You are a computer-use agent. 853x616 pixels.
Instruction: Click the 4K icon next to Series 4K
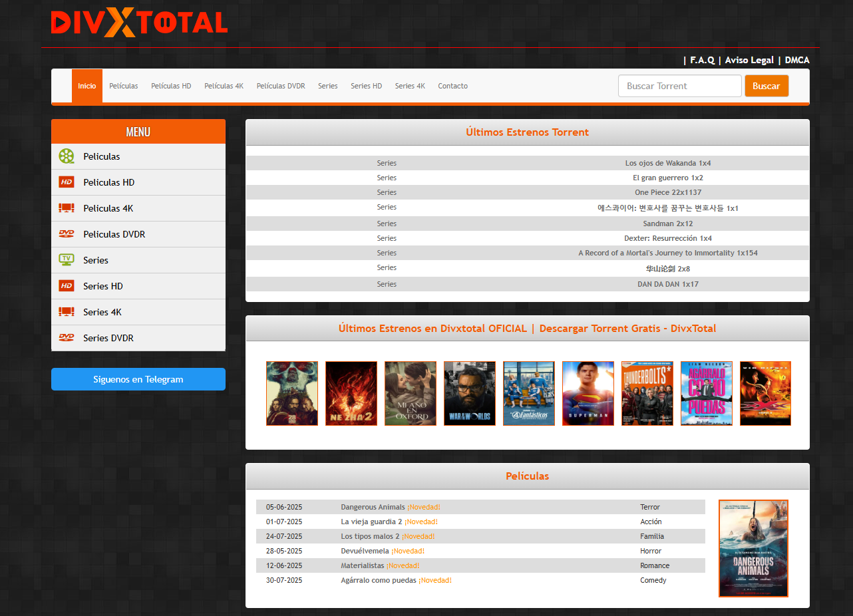(x=67, y=312)
